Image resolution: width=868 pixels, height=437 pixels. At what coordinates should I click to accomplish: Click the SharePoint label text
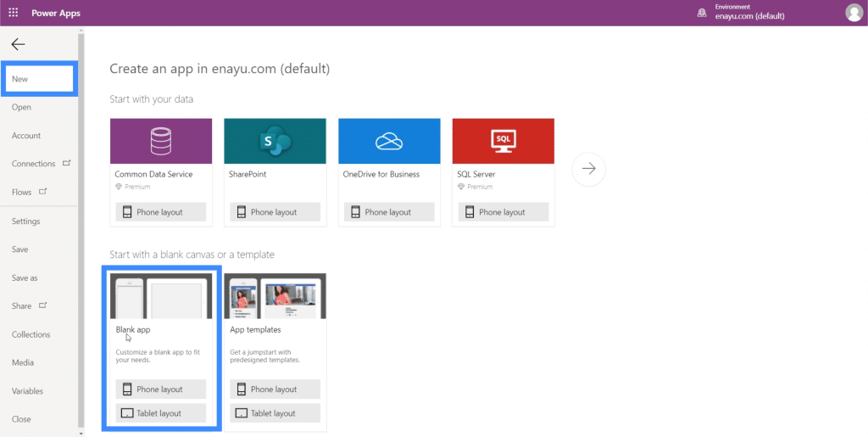pyautogui.click(x=248, y=174)
